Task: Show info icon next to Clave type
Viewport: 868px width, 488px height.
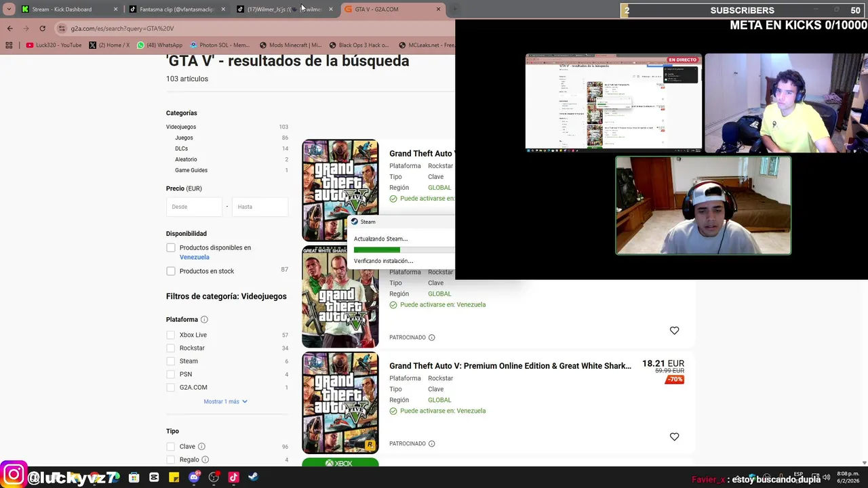Action: (x=201, y=447)
